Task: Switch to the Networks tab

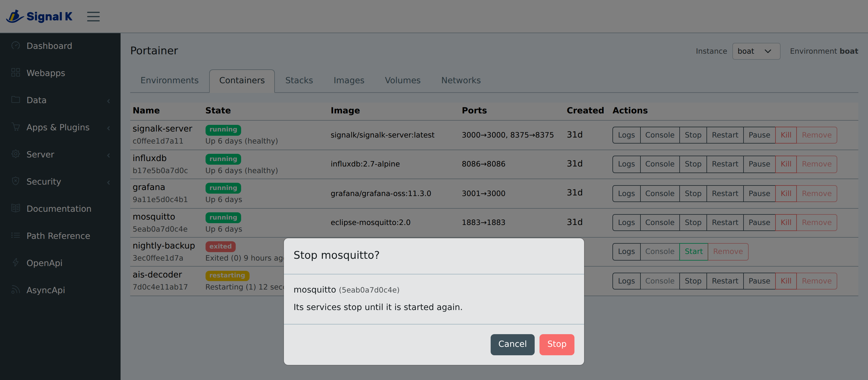Action: (x=461, y=81)
